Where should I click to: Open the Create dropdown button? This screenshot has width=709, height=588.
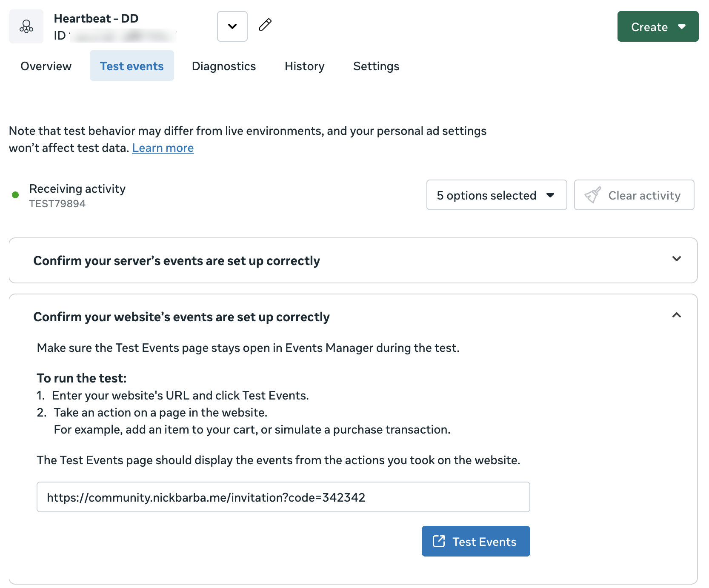658,26
